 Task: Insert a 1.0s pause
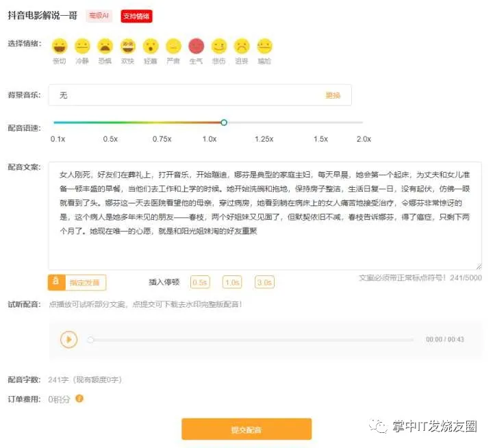click(x=232, y=282)
